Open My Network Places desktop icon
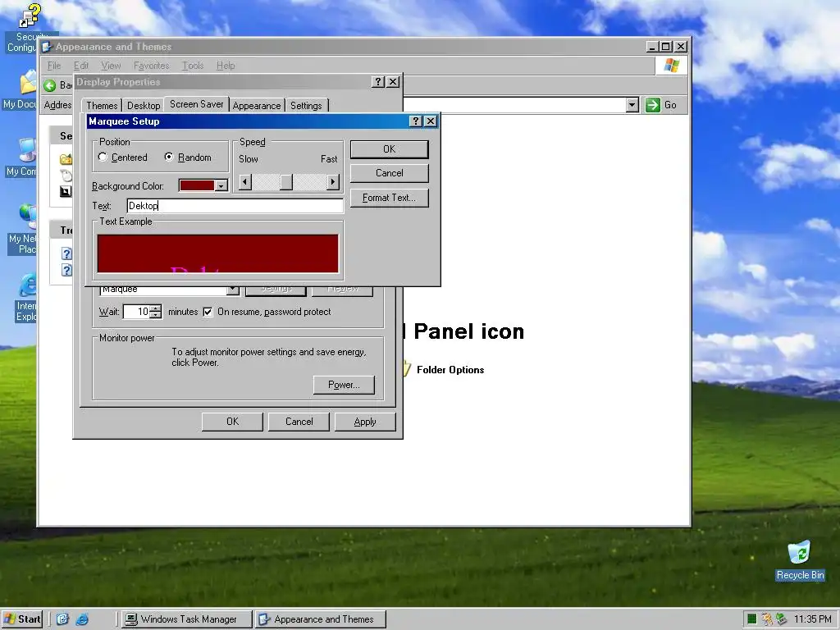This screenshot has height=630, width=840. point(21,229)
